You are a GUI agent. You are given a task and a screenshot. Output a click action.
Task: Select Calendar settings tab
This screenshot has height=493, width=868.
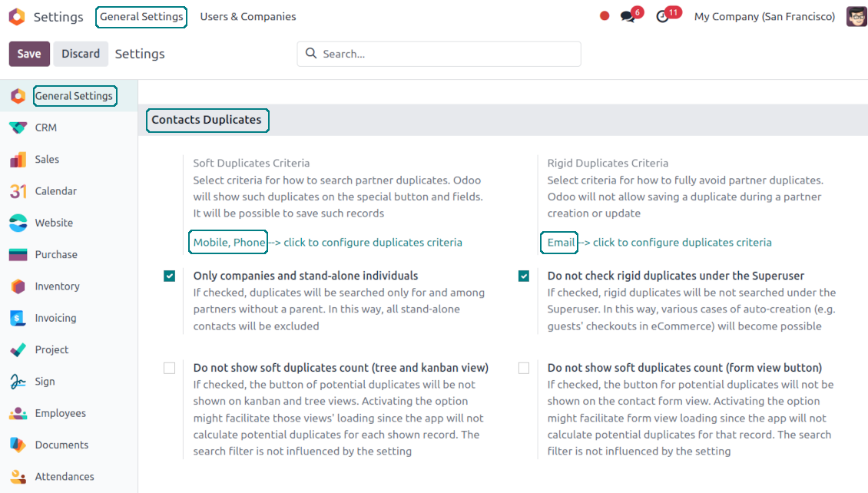click(x=56, y=191)
